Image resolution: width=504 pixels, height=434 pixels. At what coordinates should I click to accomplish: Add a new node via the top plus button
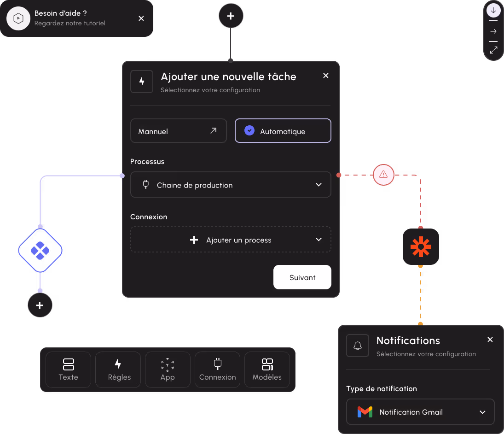pyautogui.click(x=231, y=15)
